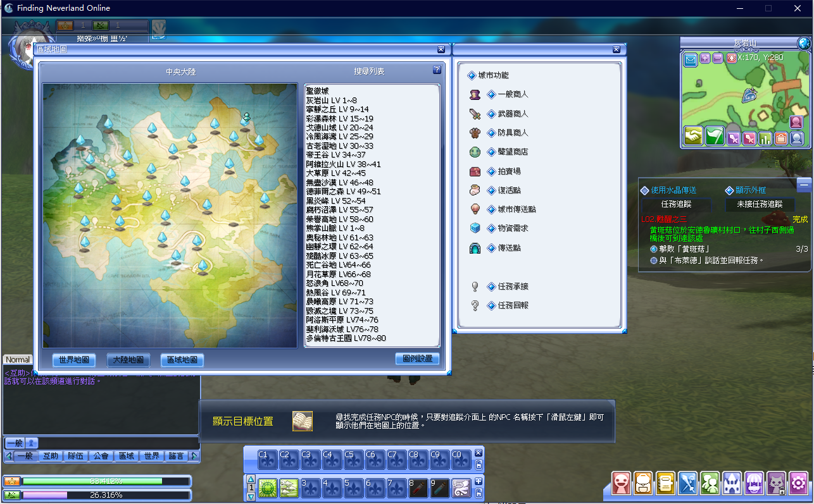Open the orange shopping bag icon on minimap
The height and width of the screenshot is (504, 814).
(x=781, y=138)
